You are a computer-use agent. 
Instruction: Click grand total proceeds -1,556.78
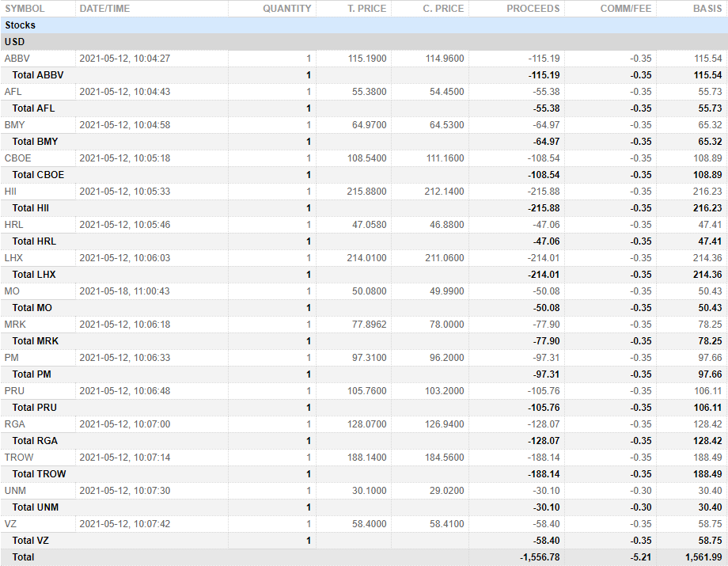[x=540, y=557]
